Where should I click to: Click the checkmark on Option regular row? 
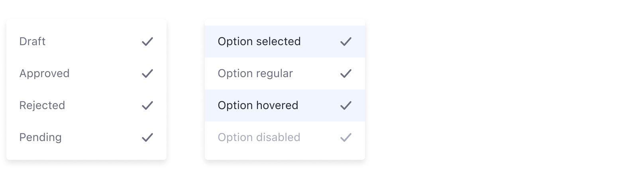346,74
